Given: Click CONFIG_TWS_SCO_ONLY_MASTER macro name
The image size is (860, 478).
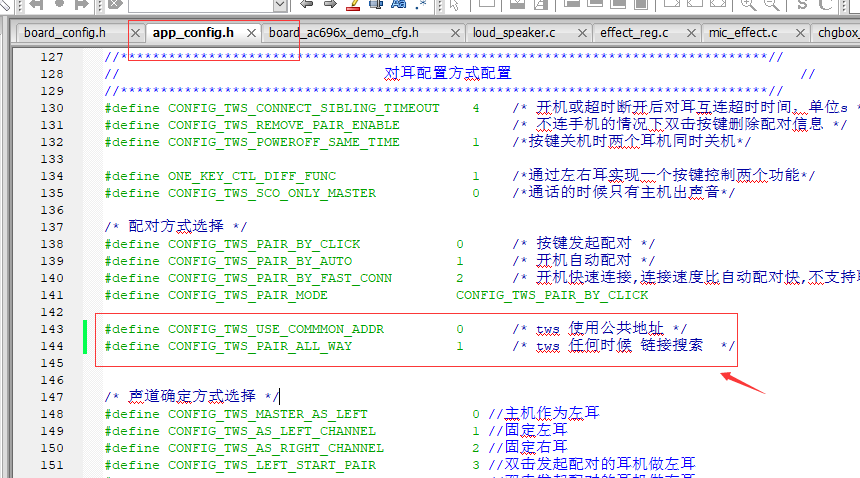Looking at the screenshot, I should click(x=272, y=193).
